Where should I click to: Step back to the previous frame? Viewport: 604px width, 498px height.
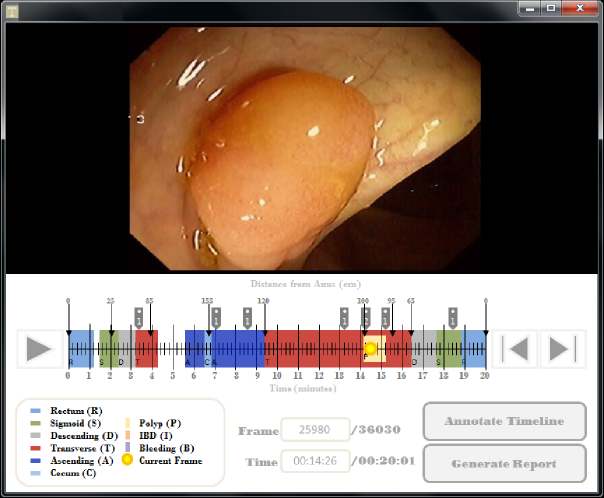[515, 349]
